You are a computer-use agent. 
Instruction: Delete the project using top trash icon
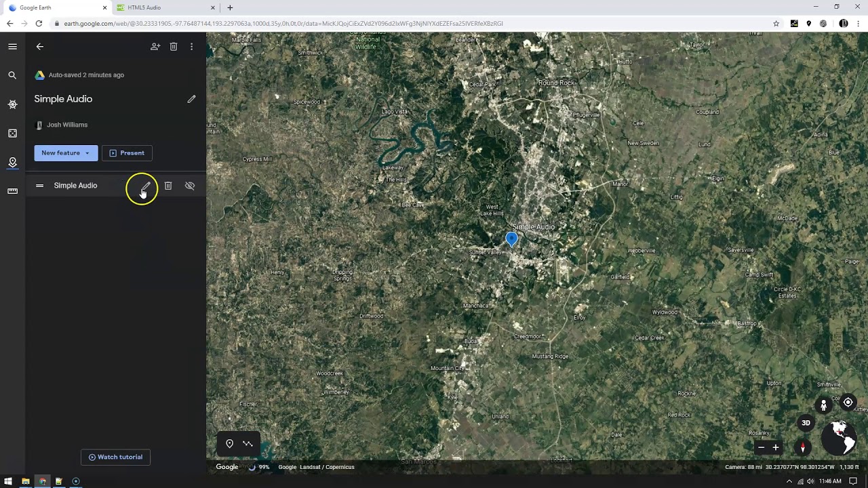174,47
